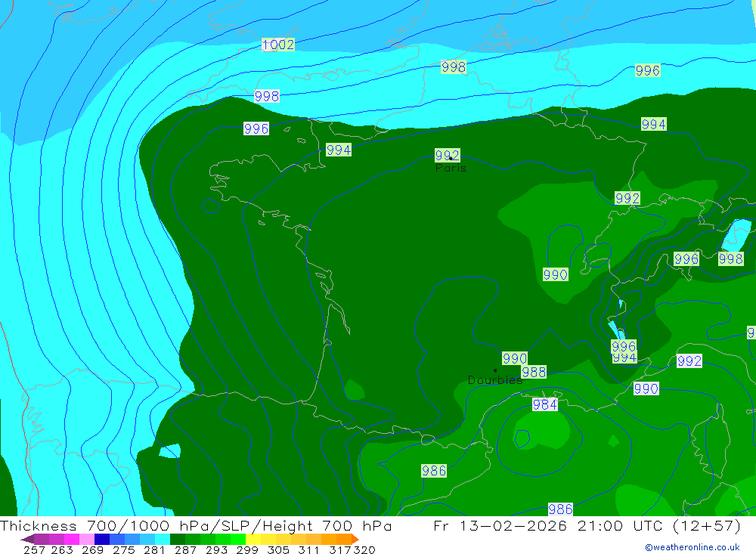Pick the bright lime green legend swatch
This screenshot has height=554, width=756.
[238, 539]
